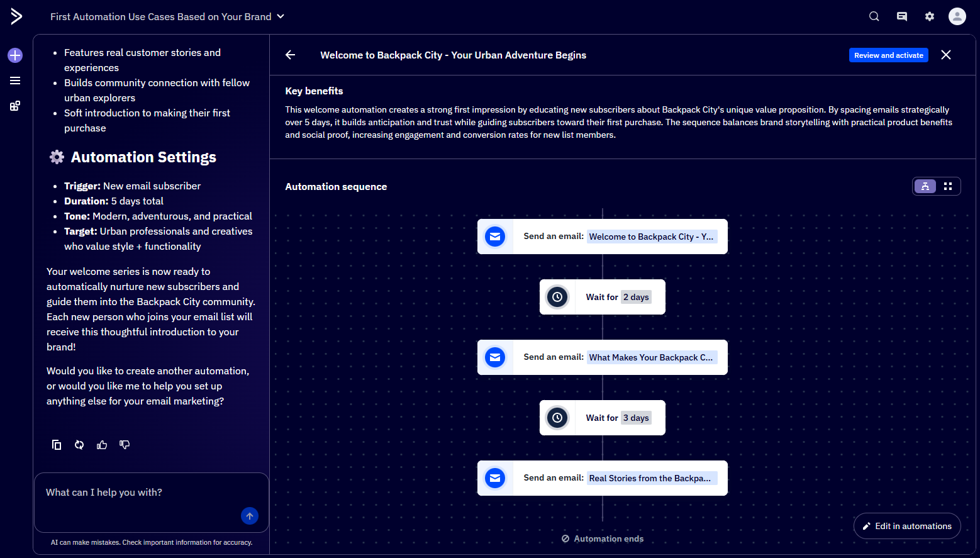Switch automation sequence to grid view
Image resolution: width=980 pixels, height=558 pixels.
coord(948,186)
